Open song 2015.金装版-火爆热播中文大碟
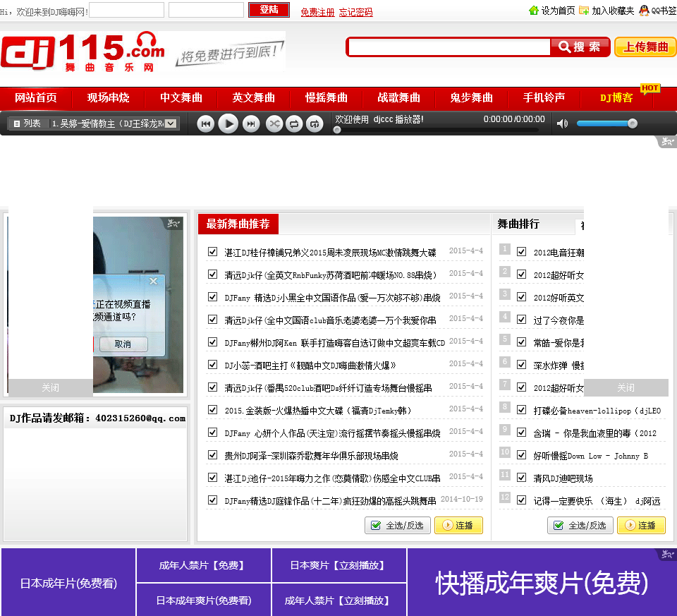Viewport: 677px width, 616px height. tap(318, 411)
